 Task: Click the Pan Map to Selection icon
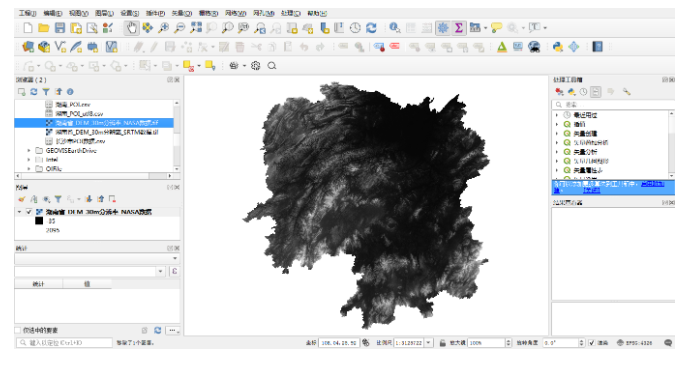coord(148,28)
